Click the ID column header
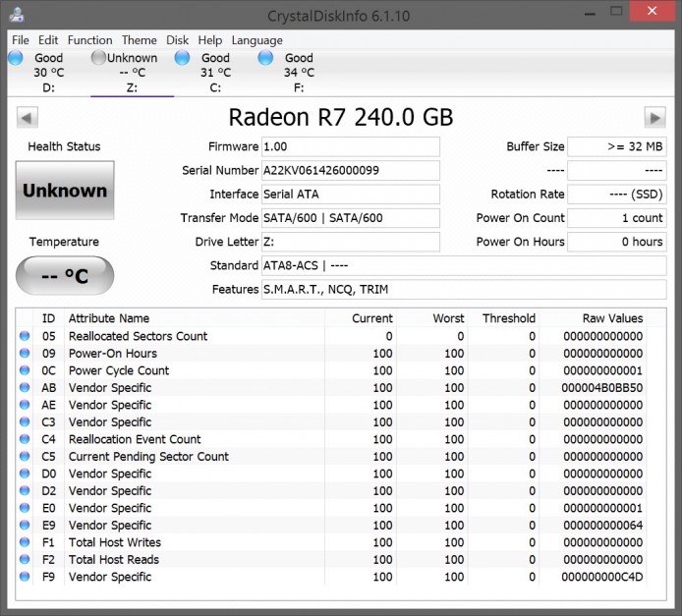The height and width of the screenshot is (616, 682). tap(48, 318)
